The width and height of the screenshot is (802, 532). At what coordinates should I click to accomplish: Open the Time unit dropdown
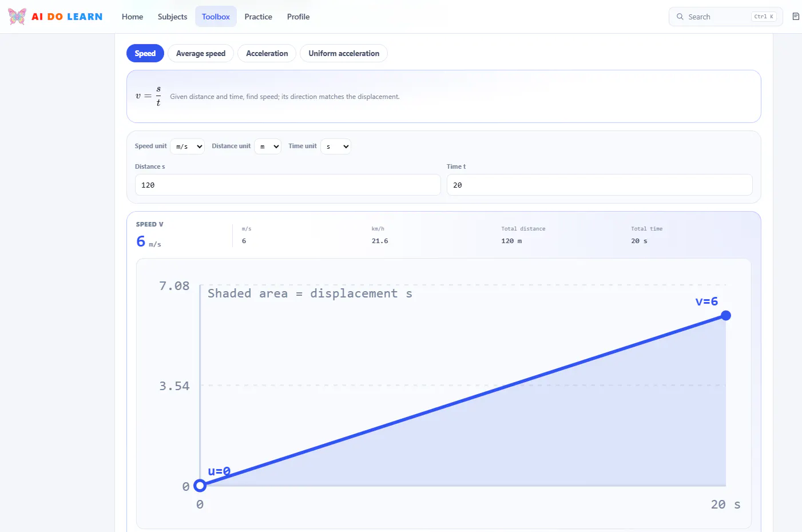point(336,146)
